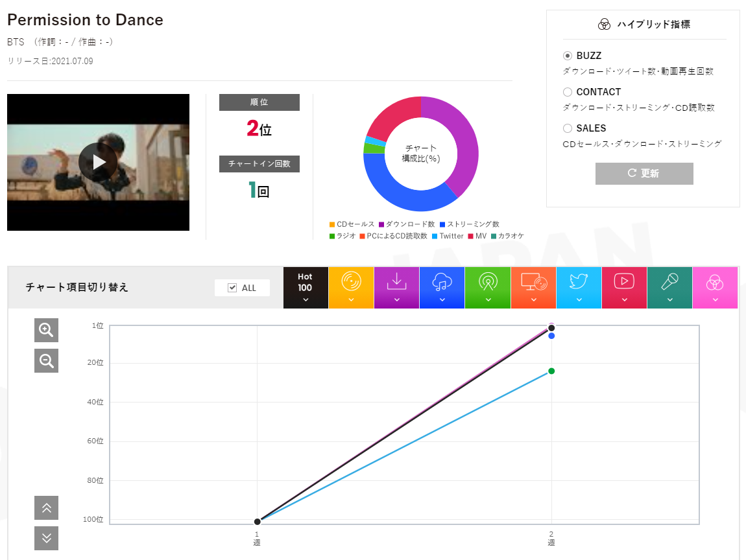Toggle the red MV video chart icon

click(x=624, y=281)
